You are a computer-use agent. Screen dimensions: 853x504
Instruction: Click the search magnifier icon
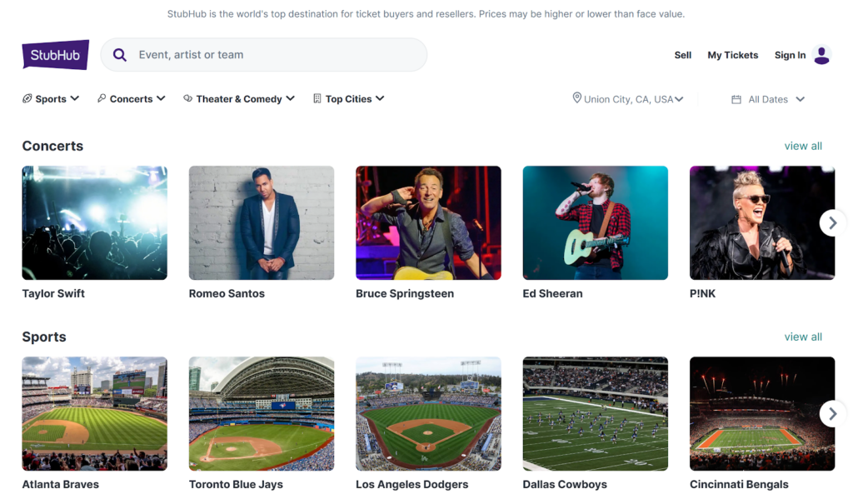(119, 55)
